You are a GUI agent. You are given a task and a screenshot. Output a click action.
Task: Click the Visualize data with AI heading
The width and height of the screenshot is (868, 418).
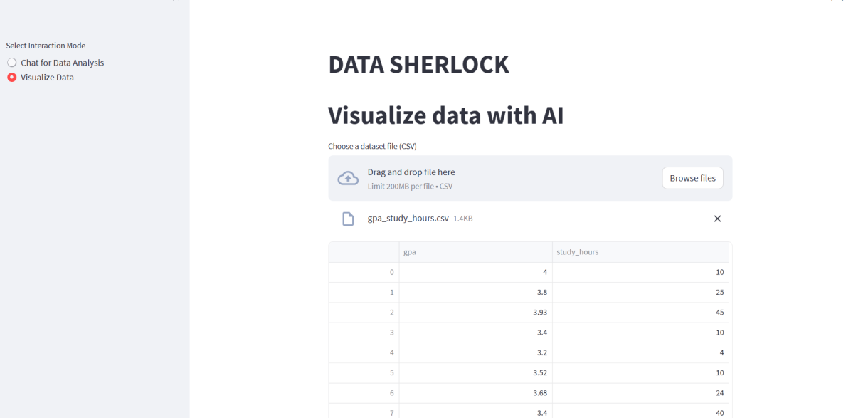tap(445, 115)
